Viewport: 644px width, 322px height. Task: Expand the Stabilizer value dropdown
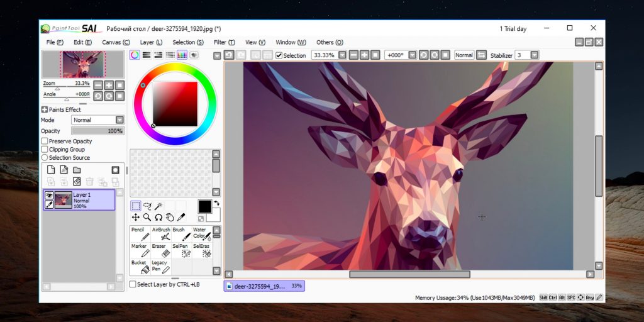point(534,55)
